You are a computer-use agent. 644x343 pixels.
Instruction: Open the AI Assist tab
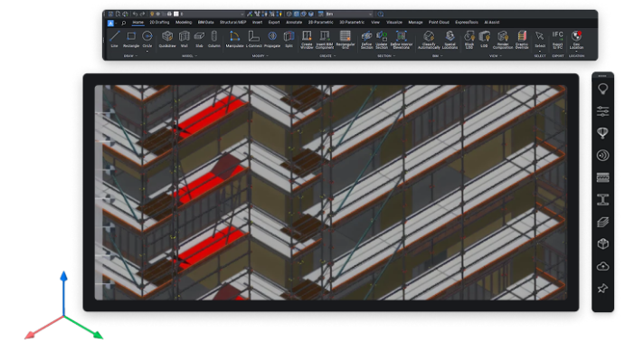click(x=492, y=23)
